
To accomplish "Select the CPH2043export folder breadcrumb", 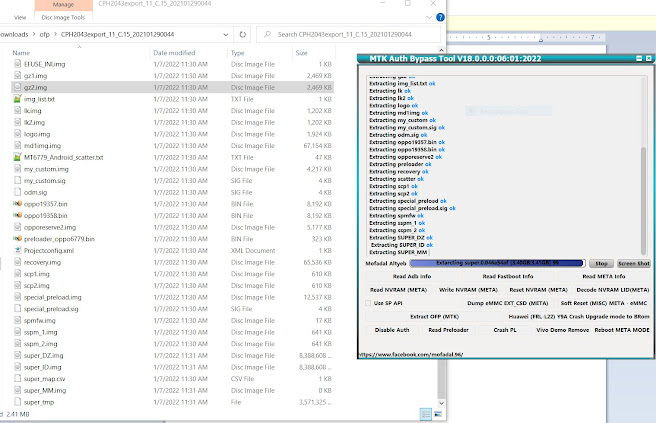I will (118, 35).
